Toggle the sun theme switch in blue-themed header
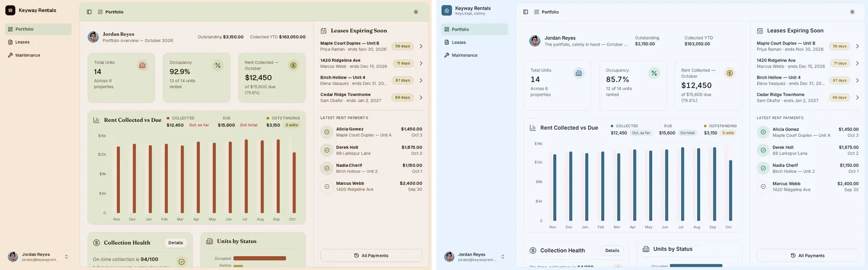 point(852,12)
